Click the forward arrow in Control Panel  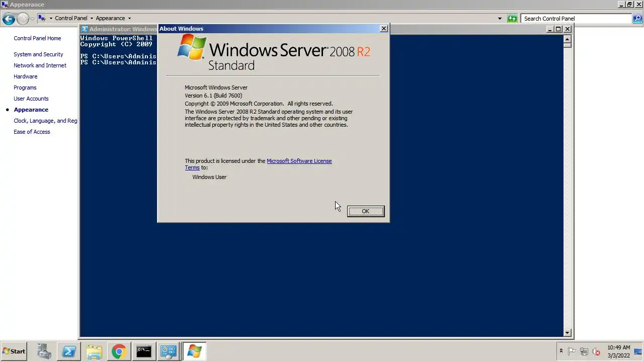pyautogui.click(x=23, y=19)
